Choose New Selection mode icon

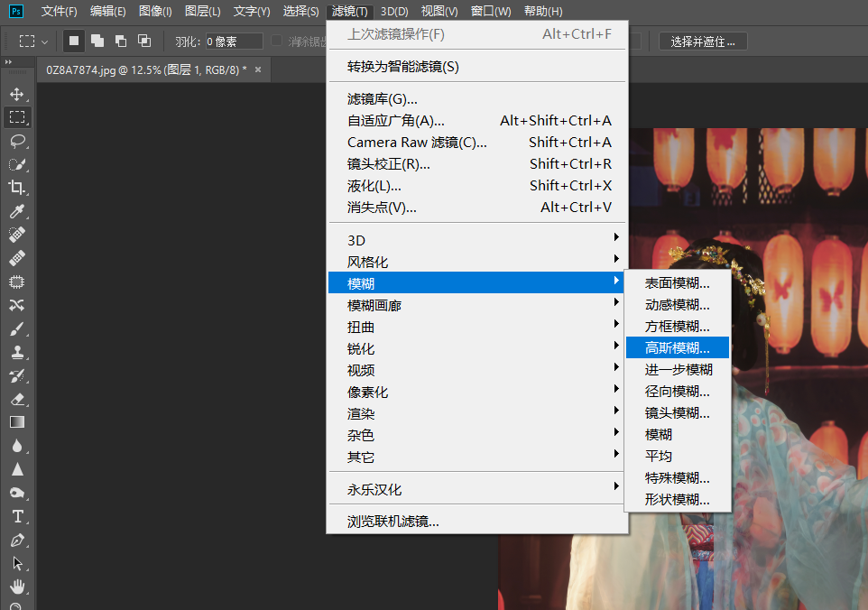pos(74,41)
